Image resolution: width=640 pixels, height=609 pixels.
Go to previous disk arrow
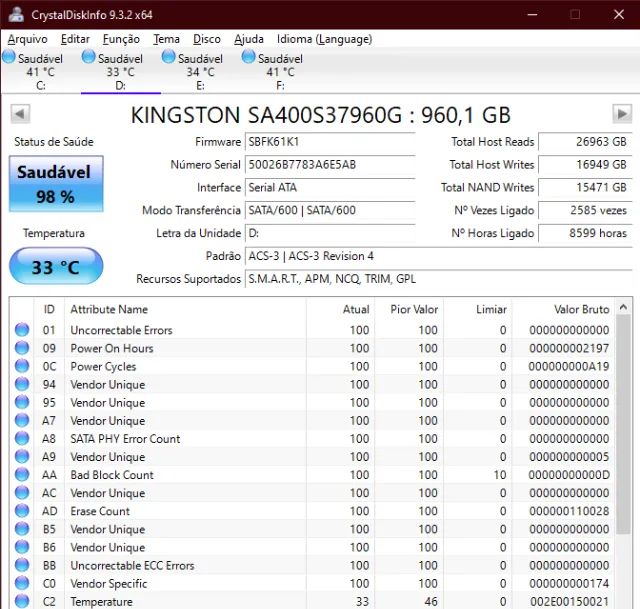pyautogui.click(x=20, y=113)
